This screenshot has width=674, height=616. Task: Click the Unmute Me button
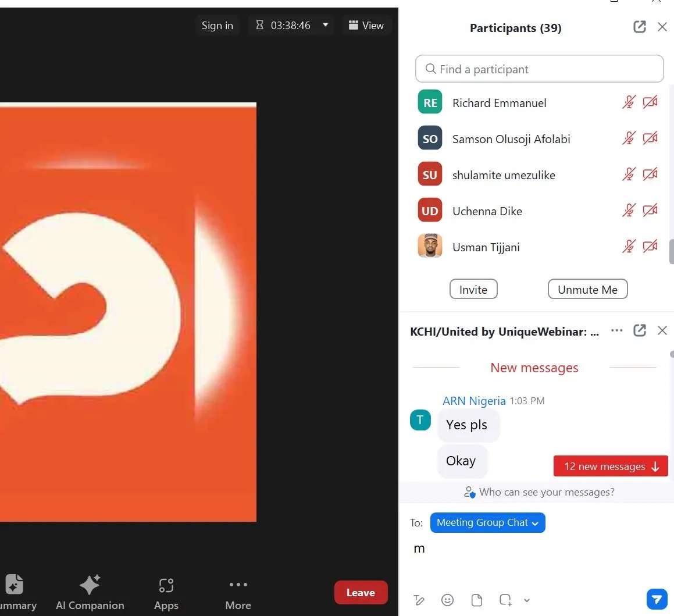(587, 289)
